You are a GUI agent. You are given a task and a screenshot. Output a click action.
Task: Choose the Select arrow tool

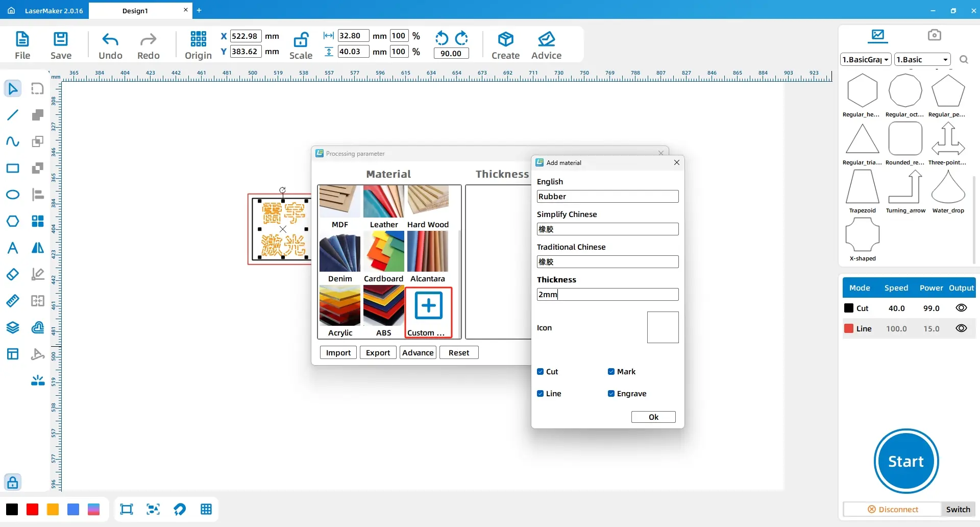click(13, 88)
